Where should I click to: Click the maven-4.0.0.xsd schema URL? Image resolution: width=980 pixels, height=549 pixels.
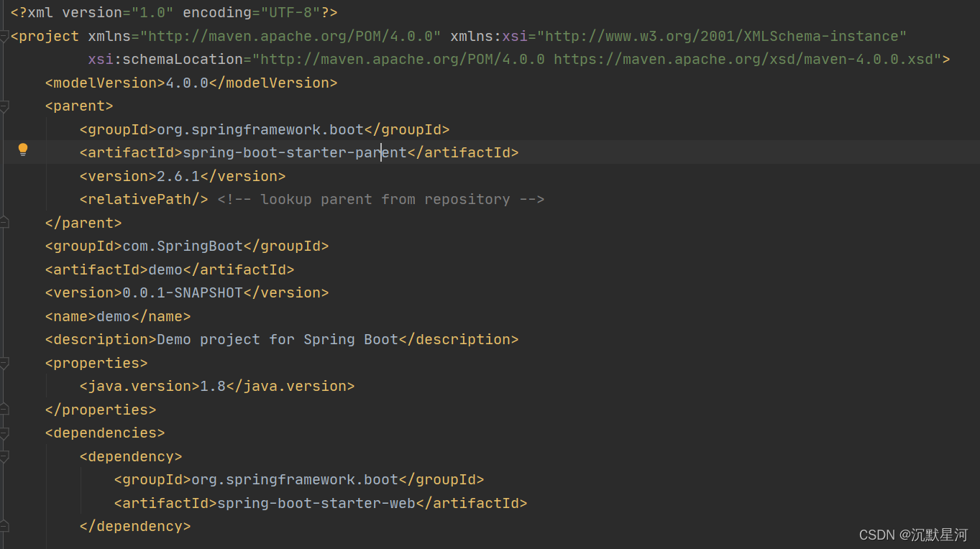pyautogui.click(x=743, y=60)
